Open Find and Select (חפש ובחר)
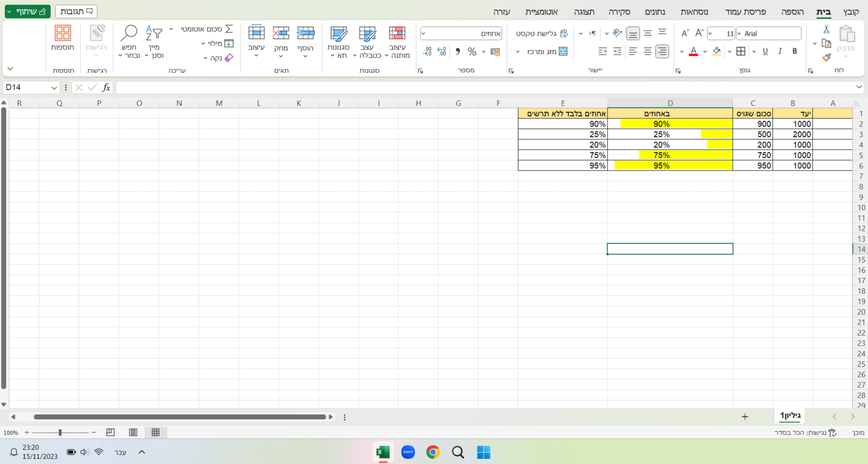This screenshot has width=868, height=464. click(x=129, y=42)
